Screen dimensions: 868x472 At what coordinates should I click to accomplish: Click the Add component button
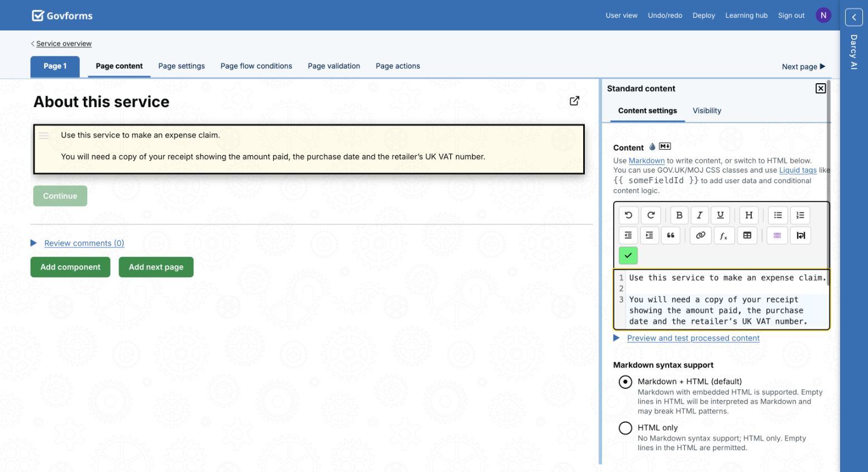[x=70, y=267]
